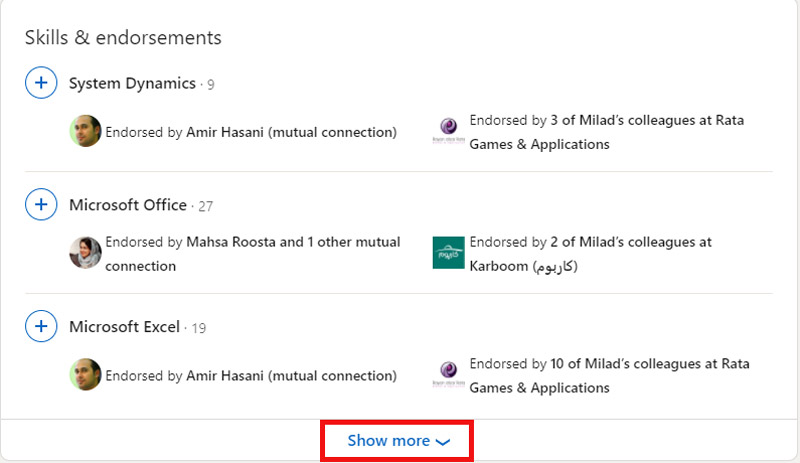The image size is (800, 463).
Task: Endorse Microsoft Office with plus icon
Action: [x=40, y=205]
